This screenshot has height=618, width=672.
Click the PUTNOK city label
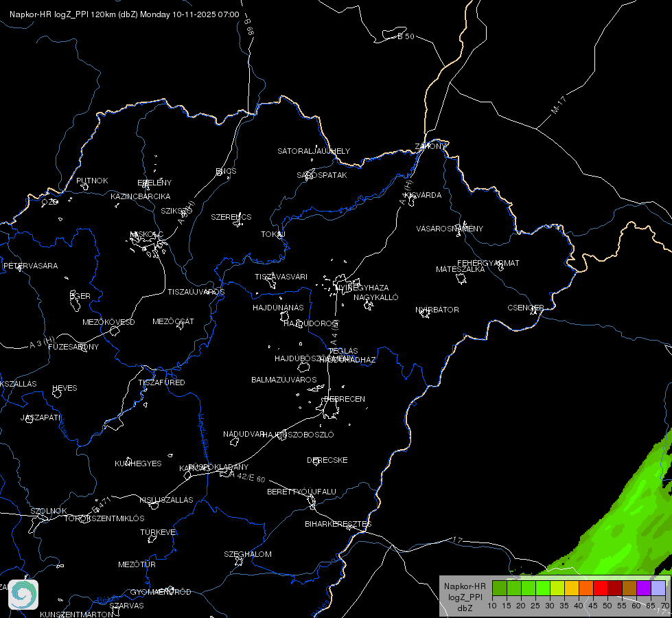pos(92,181)
